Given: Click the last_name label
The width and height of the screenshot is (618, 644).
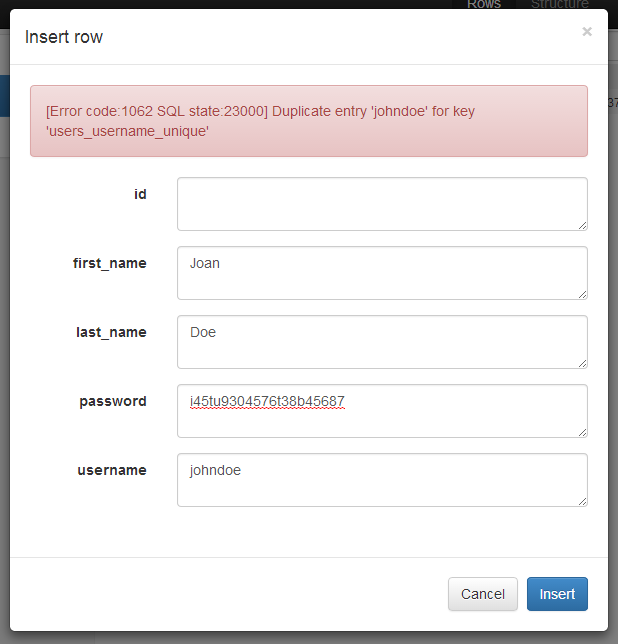Looking at the screenshot, I should [x=112, y=332].
